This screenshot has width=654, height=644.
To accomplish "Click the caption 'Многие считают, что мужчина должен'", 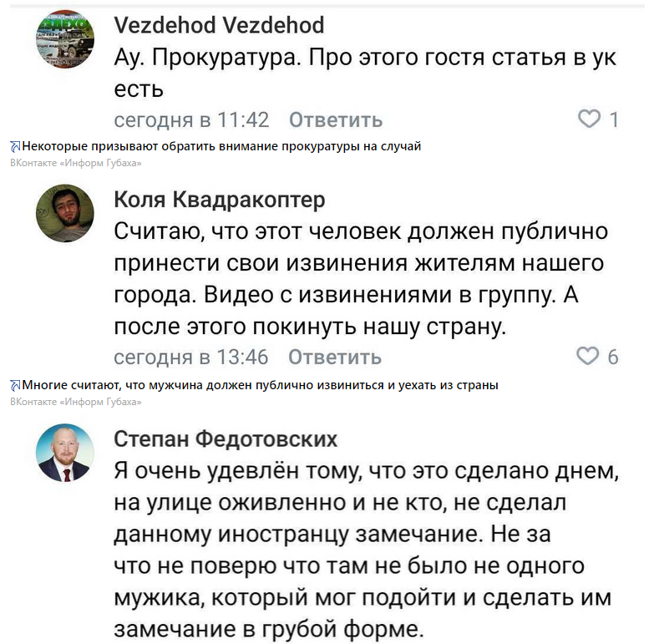I will tap(260, 386).
